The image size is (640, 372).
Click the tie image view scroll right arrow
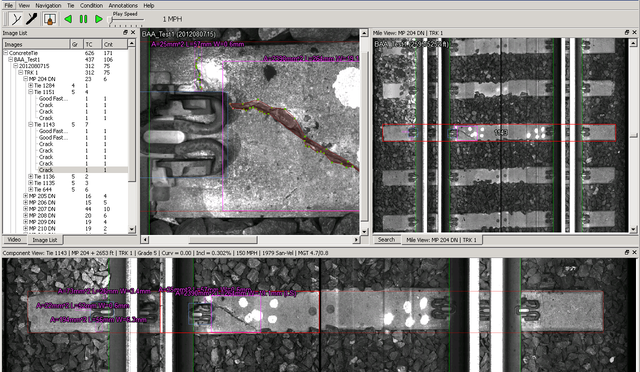click(356, 240)
